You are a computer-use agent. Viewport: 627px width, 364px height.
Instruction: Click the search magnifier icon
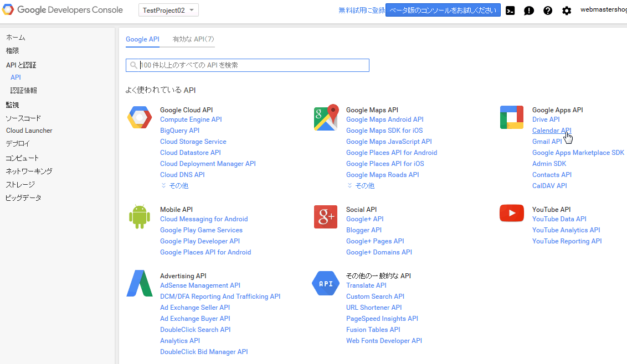click(133, 65)
